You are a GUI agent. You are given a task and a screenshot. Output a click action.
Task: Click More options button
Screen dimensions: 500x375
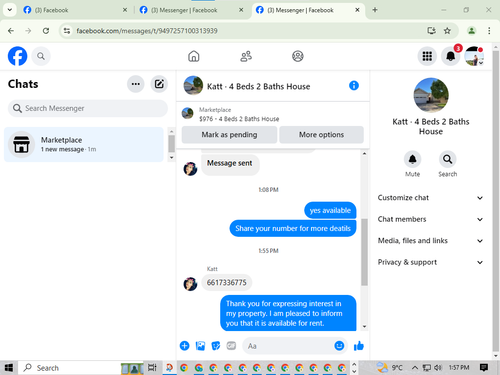coord(321,135)
